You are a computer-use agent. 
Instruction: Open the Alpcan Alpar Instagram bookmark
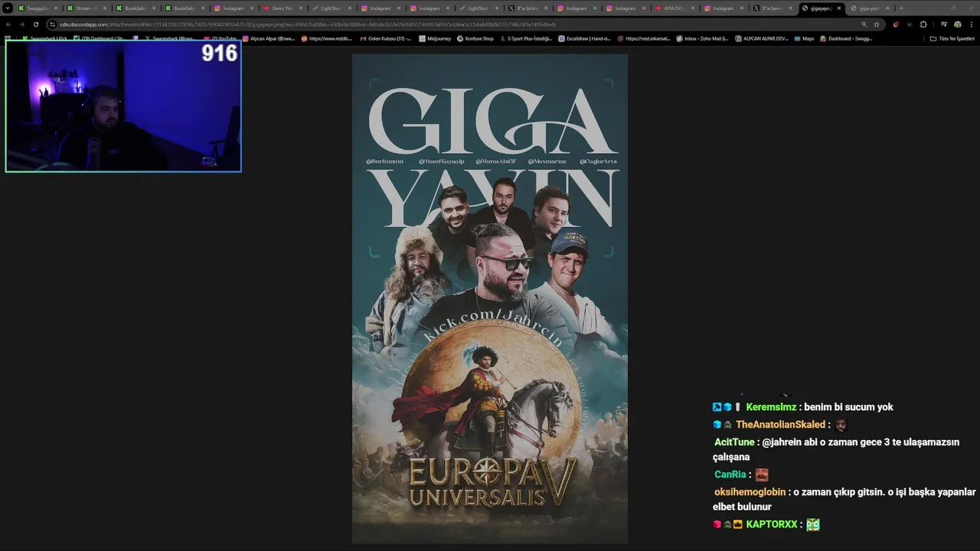pyautogui.click(x=269, y=38)
